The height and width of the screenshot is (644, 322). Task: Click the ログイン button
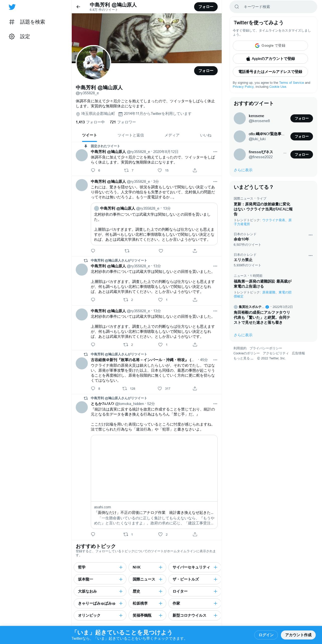tap(266, 635)
